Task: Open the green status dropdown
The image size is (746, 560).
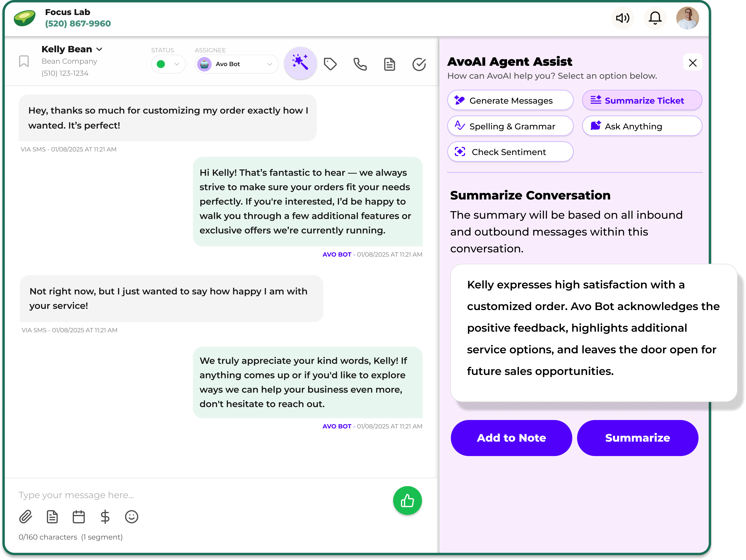Action: (x=168, y=64)
